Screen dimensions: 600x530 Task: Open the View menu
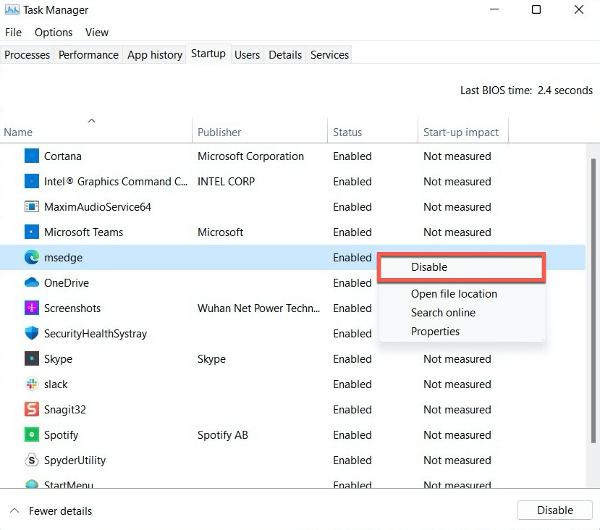(97, 32)
